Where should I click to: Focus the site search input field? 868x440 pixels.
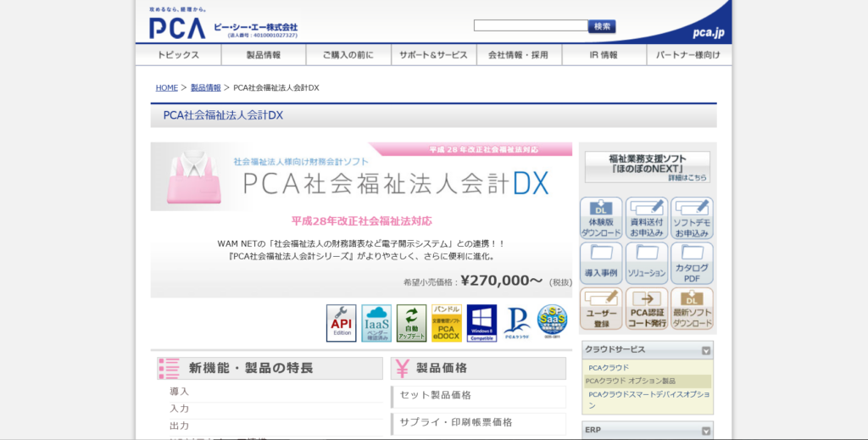531,25
